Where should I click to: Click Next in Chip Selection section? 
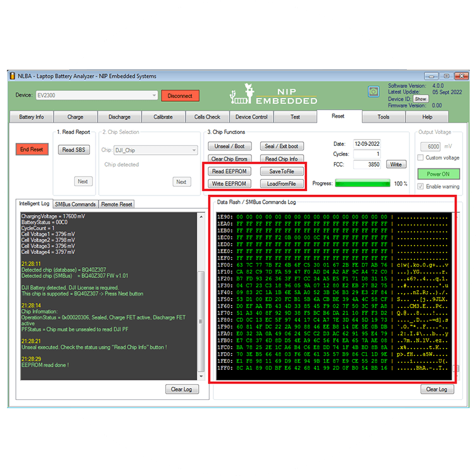(x=182, y=182)
